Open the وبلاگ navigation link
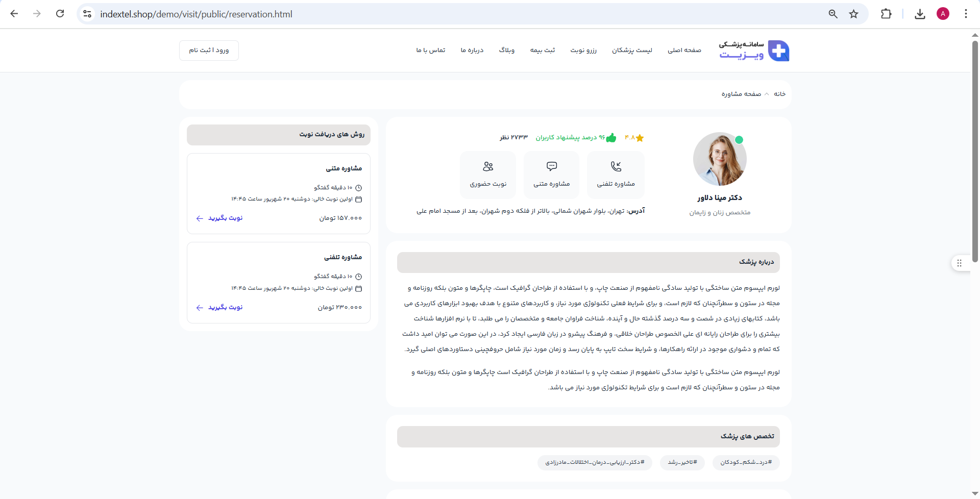The width and height of the screenshot is (980, 499). click(506, 50)
